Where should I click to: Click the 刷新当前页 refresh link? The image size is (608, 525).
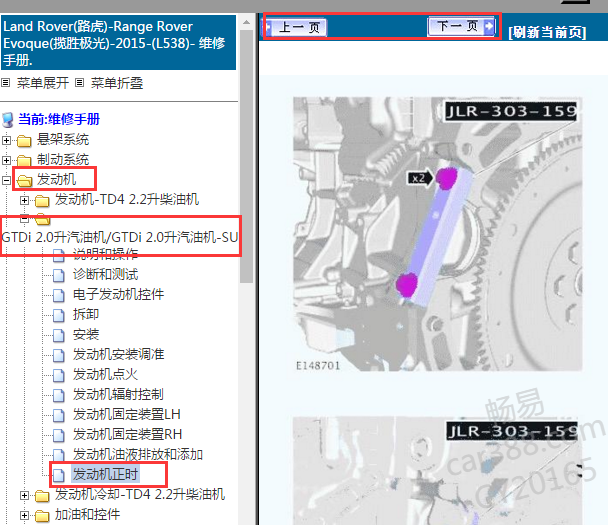(547, 32)
